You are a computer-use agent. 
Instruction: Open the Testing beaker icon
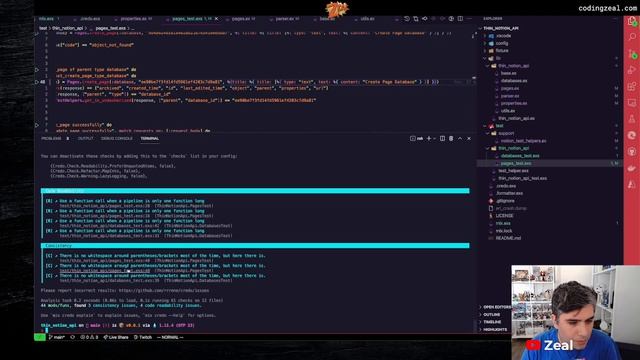[x=632, y=119]
